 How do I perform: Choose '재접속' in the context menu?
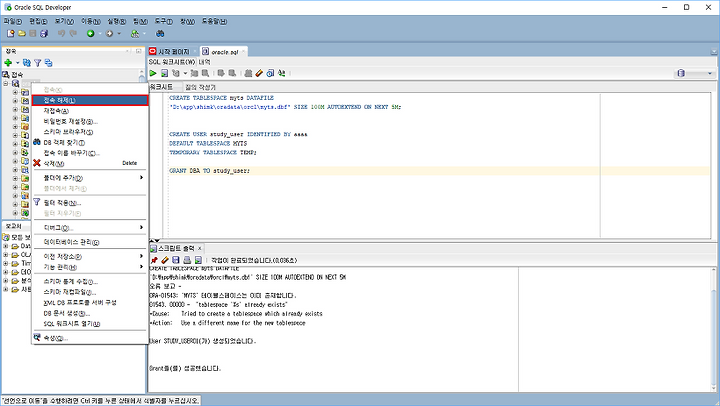[x=90, y=111]
